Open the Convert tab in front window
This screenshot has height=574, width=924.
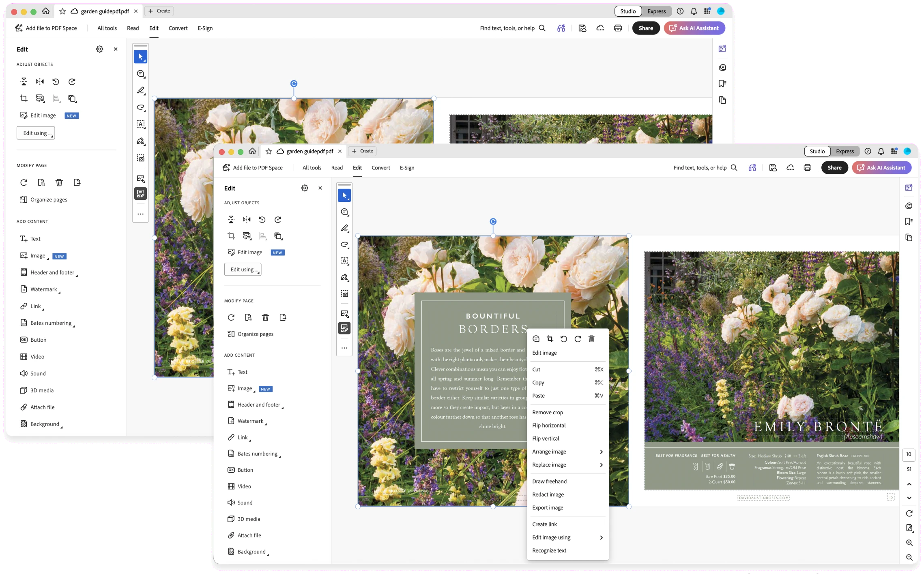(380, 168)
